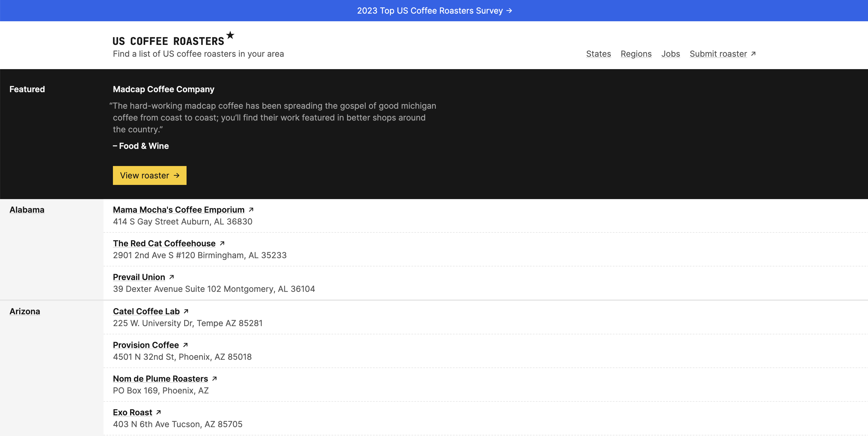
Task: Click external arrow icon beside Prevail Union
Action: [x=171, y=277]
